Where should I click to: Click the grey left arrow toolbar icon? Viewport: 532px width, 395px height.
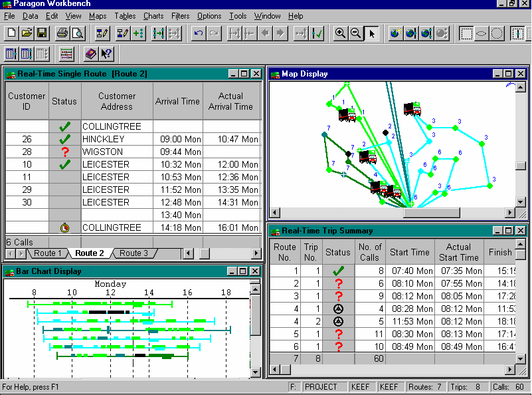coord(265,33)
